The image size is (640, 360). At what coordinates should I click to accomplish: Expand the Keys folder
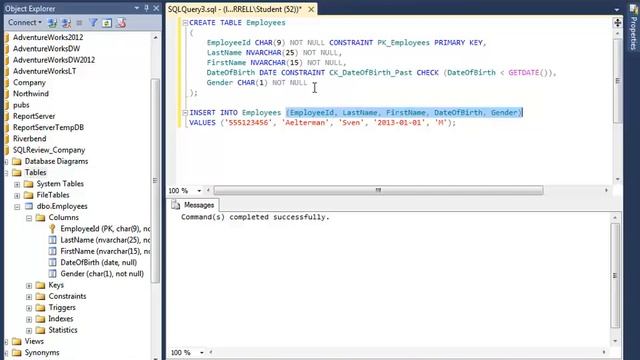tap(29, 286)
